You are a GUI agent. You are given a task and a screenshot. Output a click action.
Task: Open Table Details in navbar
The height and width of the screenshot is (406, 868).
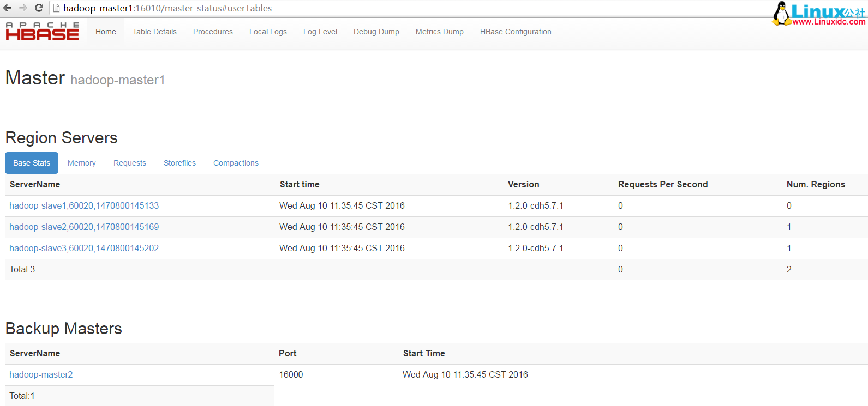click(x=154, y=32)
